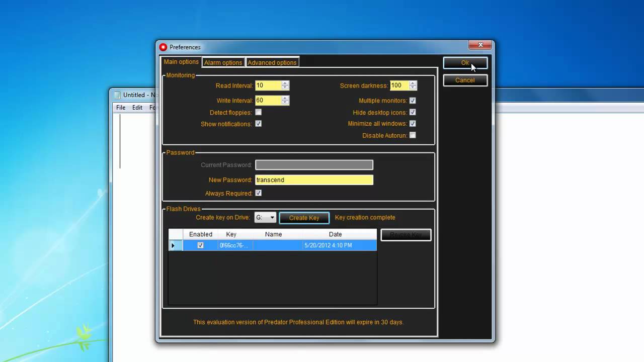
Task: Select the date cell 5/20/2012 4:10 PM
Action: [x=339, y=245]
